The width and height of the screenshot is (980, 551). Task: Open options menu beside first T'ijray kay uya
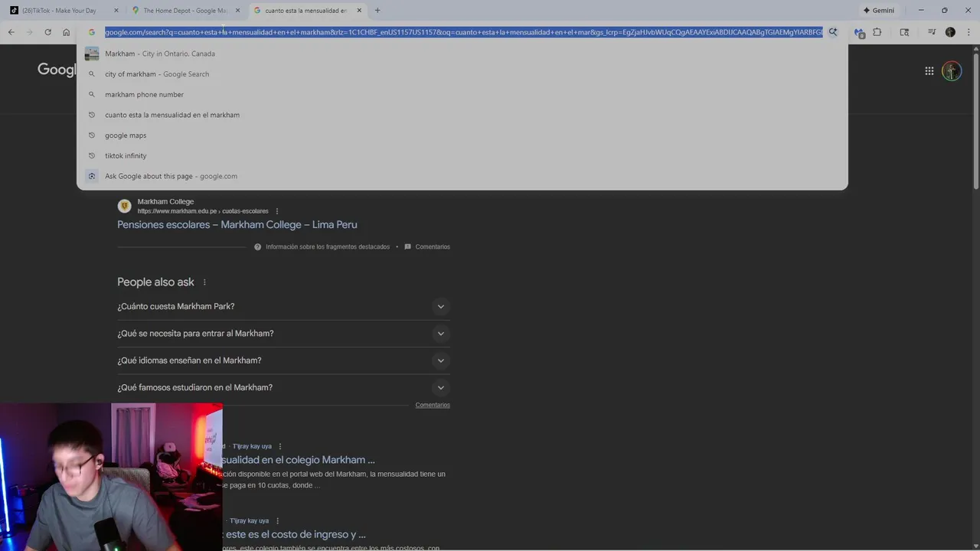280,446
